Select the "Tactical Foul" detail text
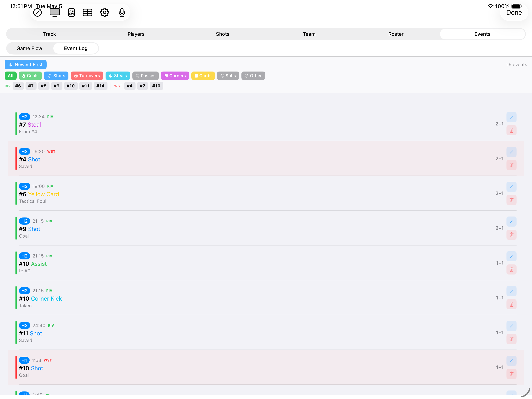The width and height of the screenshot is (532, 399). point(32,201)
